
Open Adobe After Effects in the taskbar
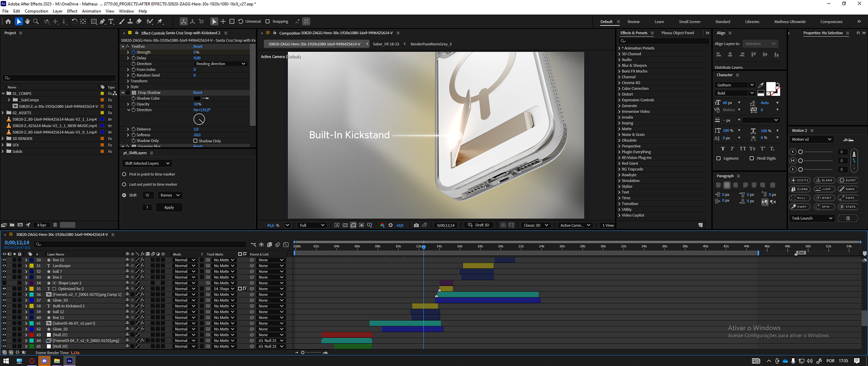(x=69, y=361)
